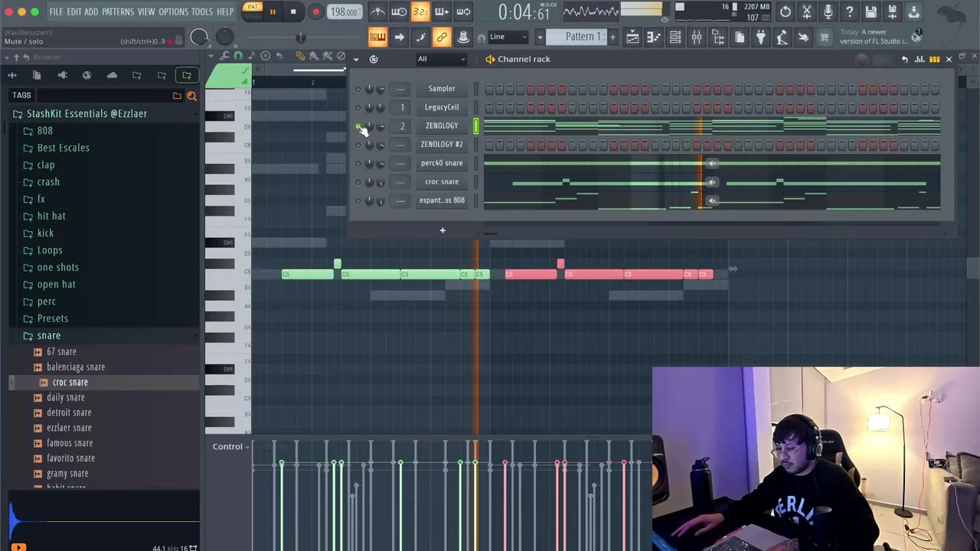980x551 pixels.
Task: Open the mixer view icon
Action: click(697, 37)
